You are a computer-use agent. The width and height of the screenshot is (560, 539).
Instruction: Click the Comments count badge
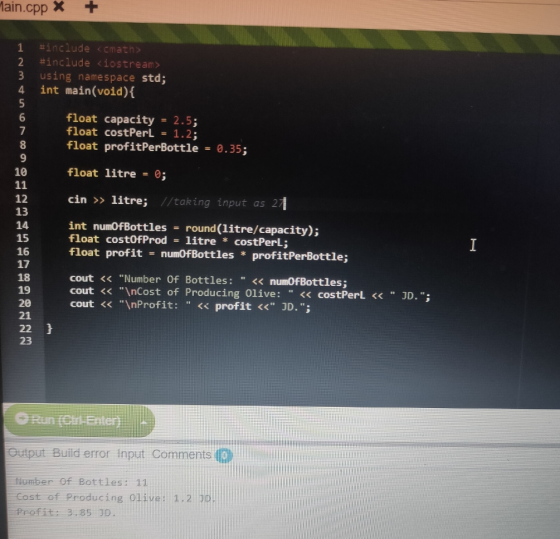224,455
